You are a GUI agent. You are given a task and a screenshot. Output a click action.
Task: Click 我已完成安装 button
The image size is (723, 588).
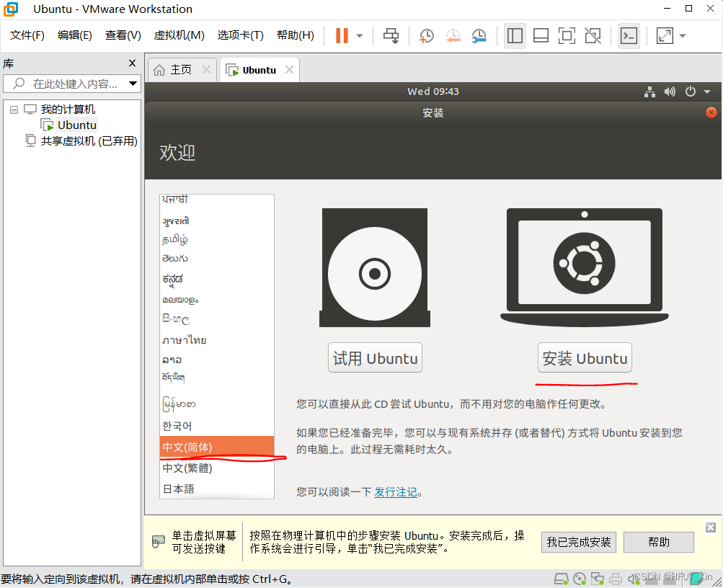(x=579, y=543)
